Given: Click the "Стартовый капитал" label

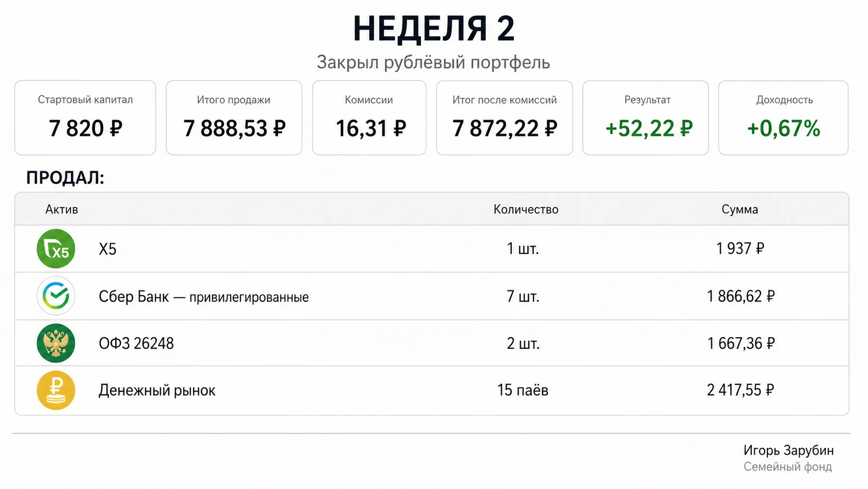Looking at the screenshot, I should [85, 100].
